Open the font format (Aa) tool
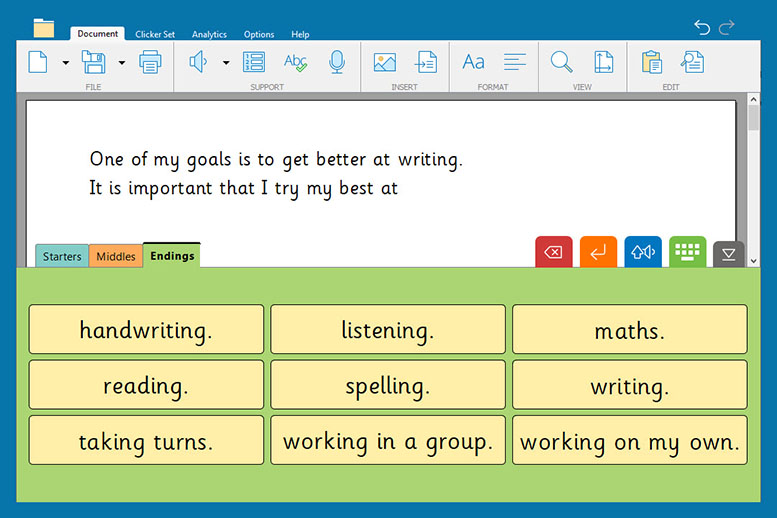This screenshot has width=777, height=518. pos(473,62)
